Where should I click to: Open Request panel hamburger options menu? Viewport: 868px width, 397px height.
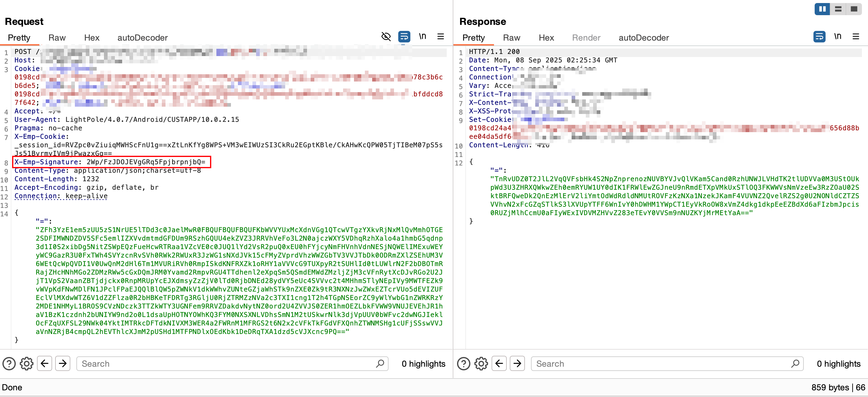[440, 36]
